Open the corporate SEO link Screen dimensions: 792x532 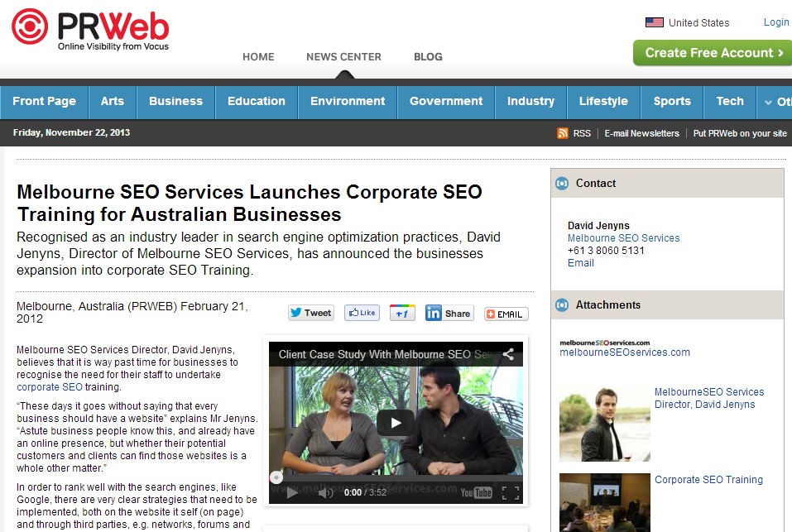point(50,387)
